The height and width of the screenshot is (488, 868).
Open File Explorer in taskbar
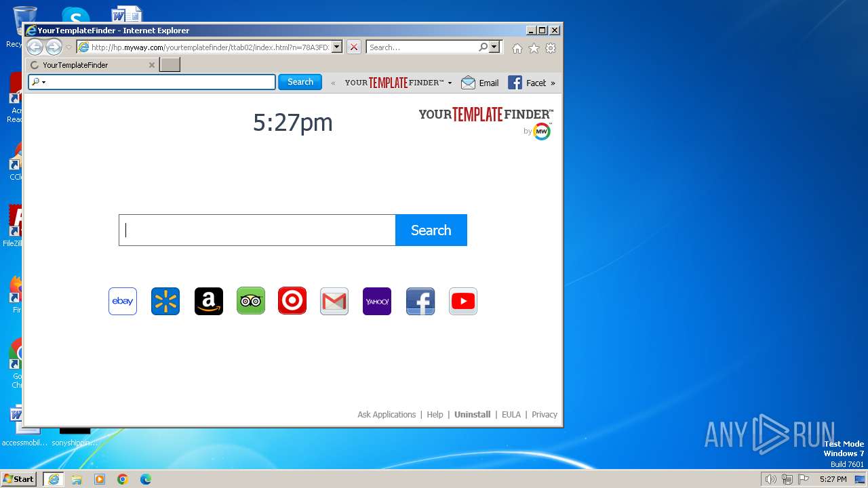(x=77, y=479)
